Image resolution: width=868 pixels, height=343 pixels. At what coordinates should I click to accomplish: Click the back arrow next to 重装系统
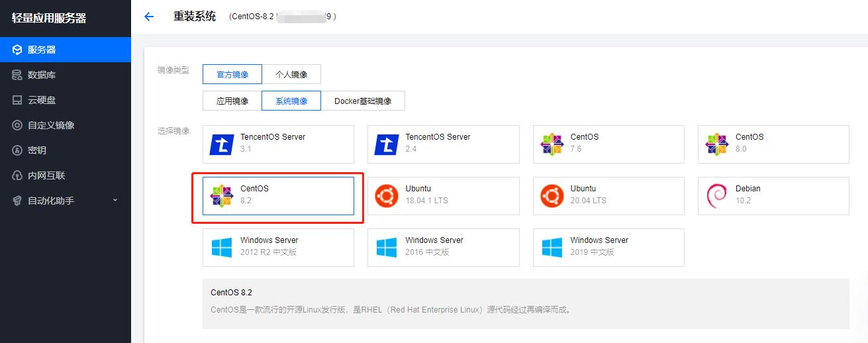click(x=149, y=17)
